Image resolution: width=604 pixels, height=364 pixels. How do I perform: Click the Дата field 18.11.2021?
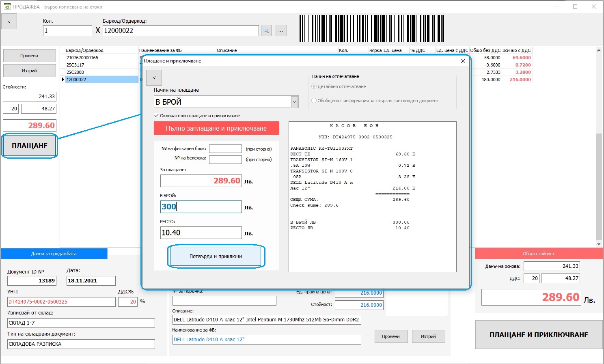[91, 280]
